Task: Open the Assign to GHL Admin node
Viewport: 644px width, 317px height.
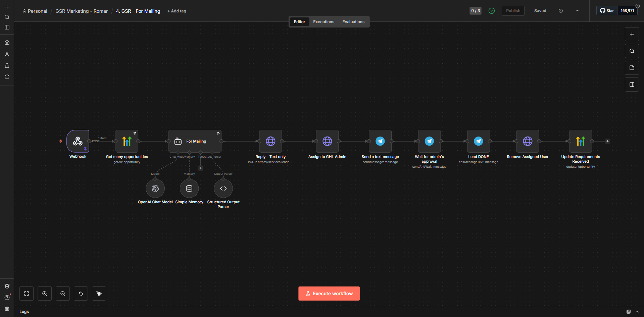Action: [327, 141]
